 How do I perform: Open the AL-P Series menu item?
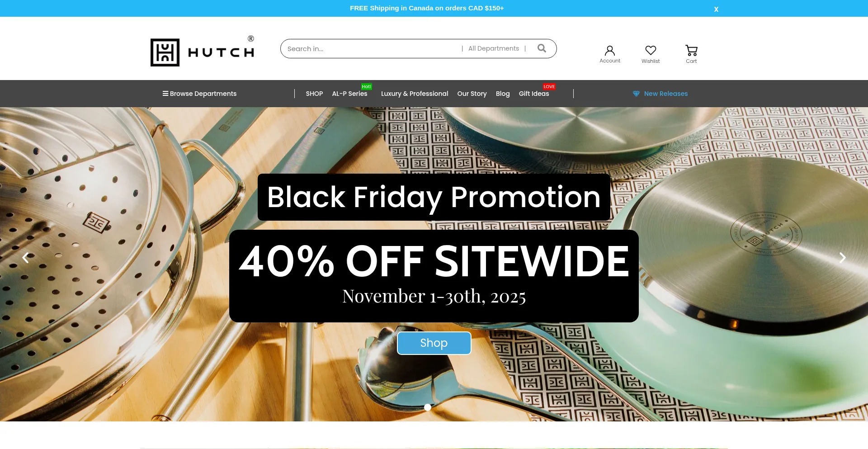[x=349, y=94]
